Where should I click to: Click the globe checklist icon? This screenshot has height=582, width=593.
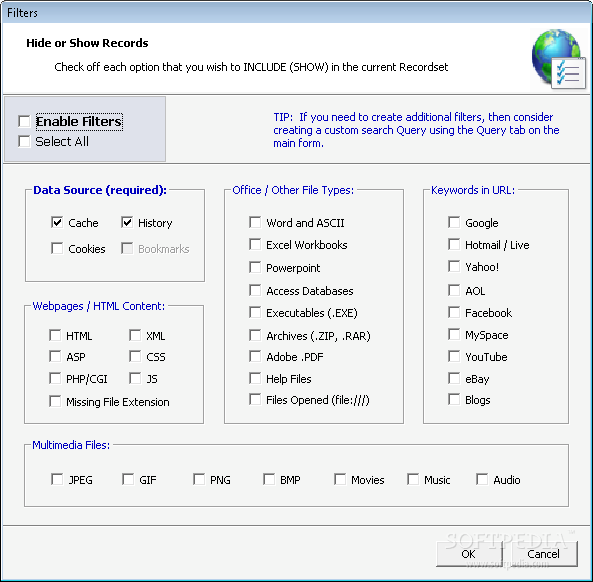559,59
